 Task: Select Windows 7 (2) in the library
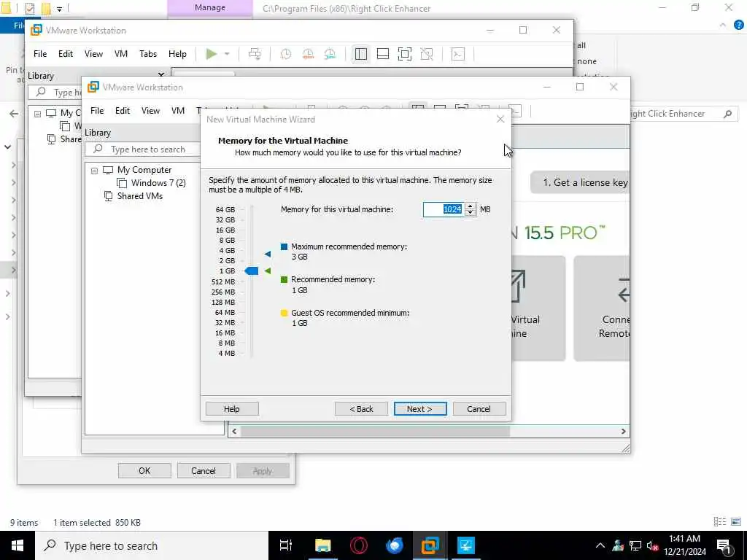coord(158,183)
